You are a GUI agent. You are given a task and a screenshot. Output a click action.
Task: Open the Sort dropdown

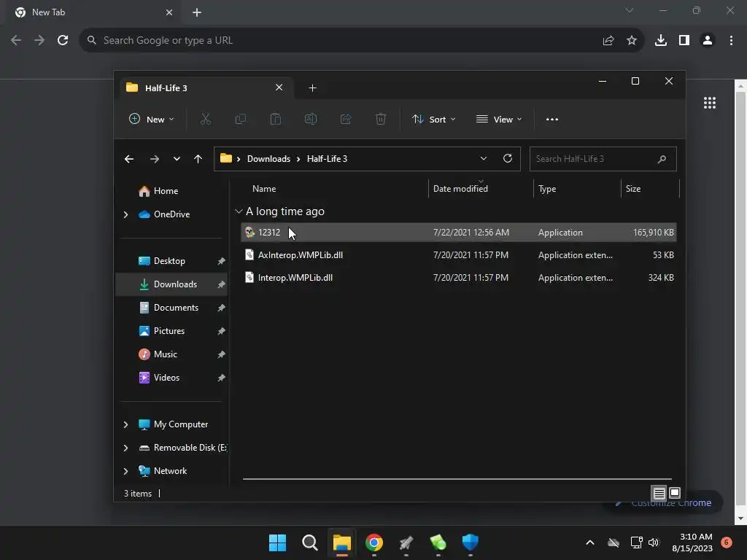[433, 119]
